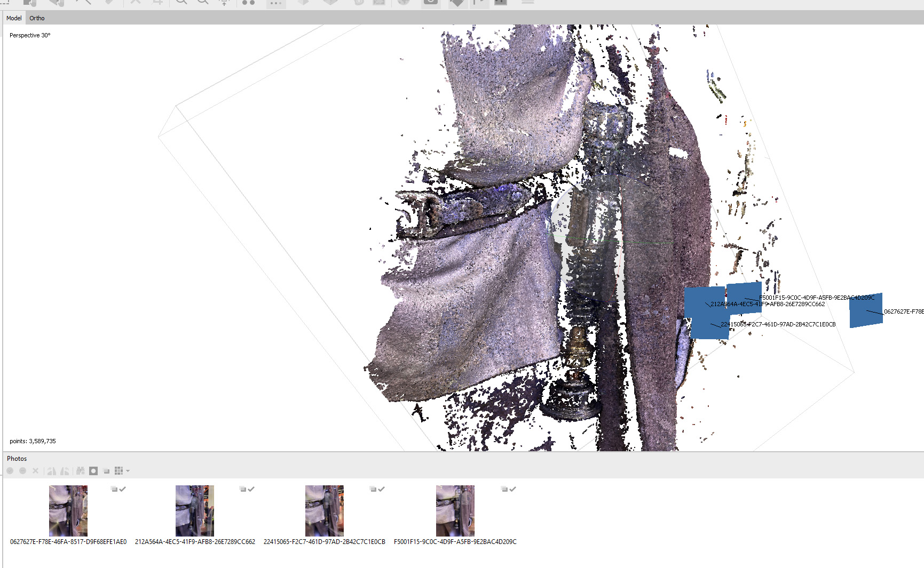Click the Rotate Left icon in Photos toolbar
The width and height of the screenshot is (924, 568).
52,471
